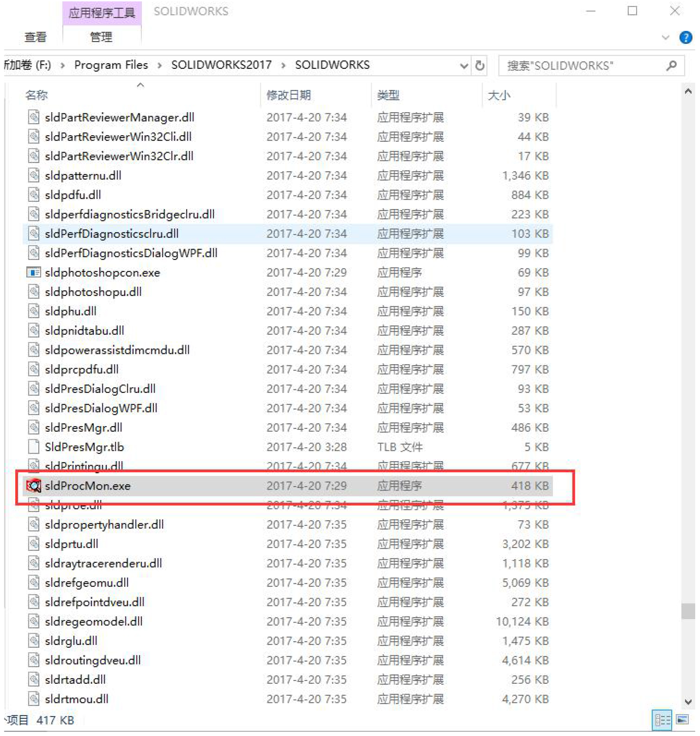700x736 pixels.
Task: Expand the address bar history dropdown
Action: point(463,65)
